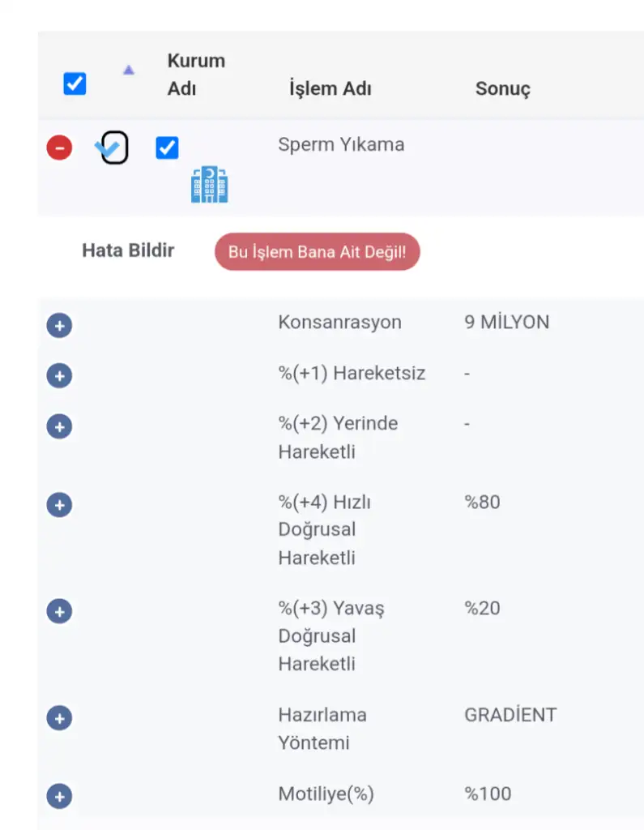Expand the Konsanrasyon row plus icon
Image resolution: width=644 pixels, height=830 pixels.
coord(59,326)
